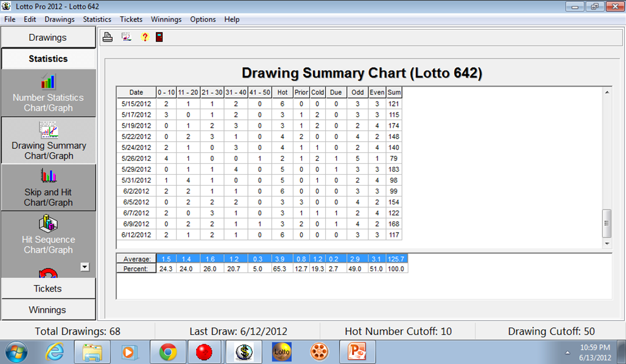Click Hot Number Cutoff: 10 status entry
This screenshot has width=626, height=364.
click(398, 331)
